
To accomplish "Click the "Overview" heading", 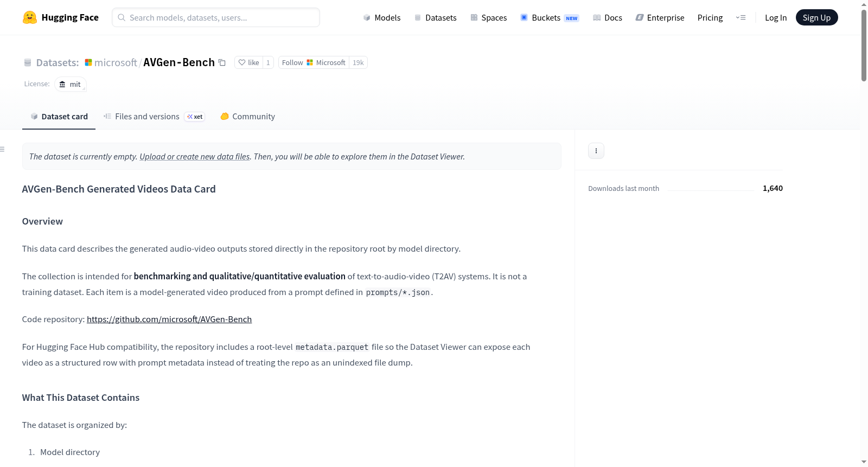I will (x=42, y=221).
